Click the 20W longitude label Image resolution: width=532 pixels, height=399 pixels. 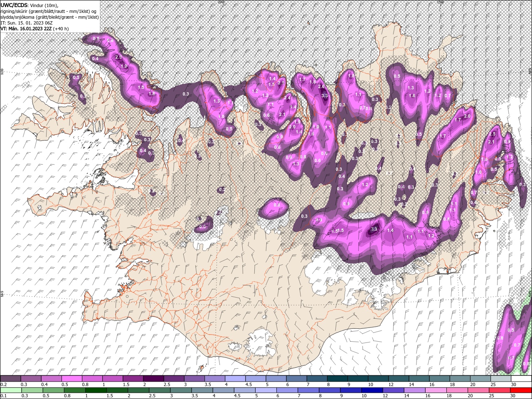(x=221, y=2)
